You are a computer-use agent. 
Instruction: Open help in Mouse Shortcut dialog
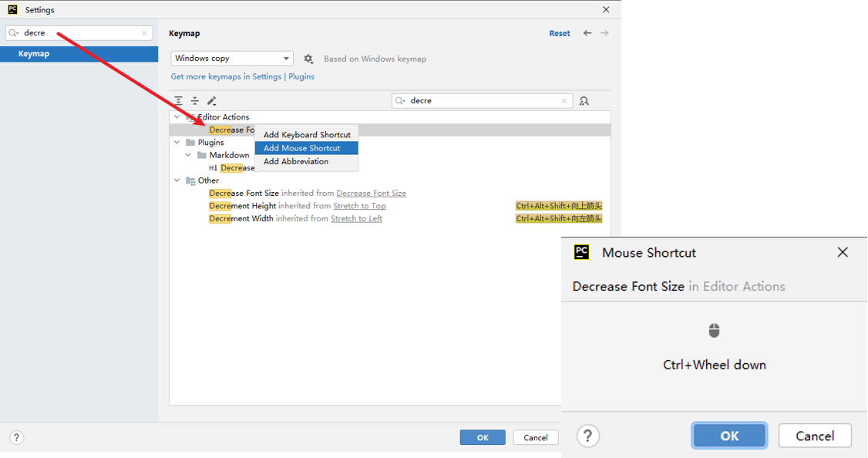[588, 436]
